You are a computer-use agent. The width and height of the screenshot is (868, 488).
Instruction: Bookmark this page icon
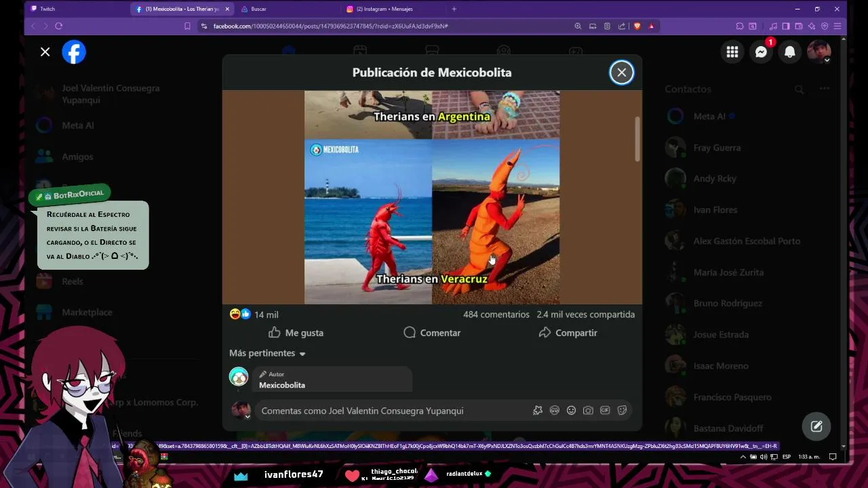click(x=187, y=26)
